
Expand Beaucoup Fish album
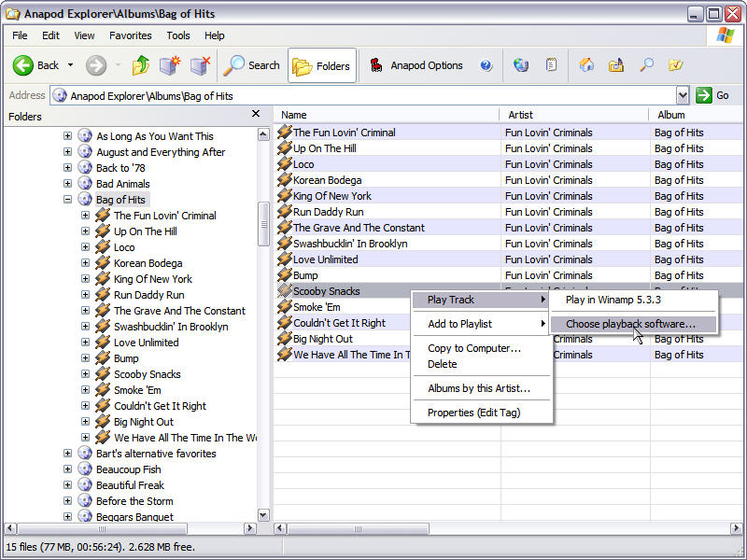(67, 469)
